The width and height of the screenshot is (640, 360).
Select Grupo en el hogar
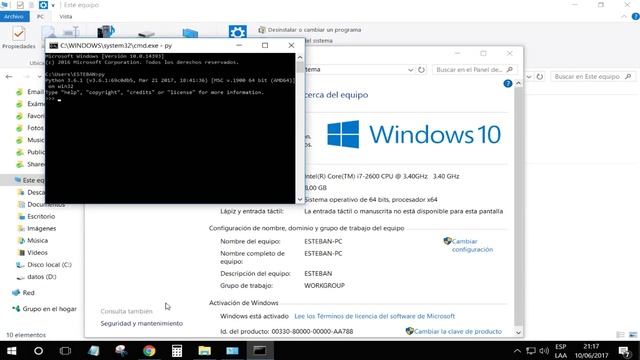(49, 309)
